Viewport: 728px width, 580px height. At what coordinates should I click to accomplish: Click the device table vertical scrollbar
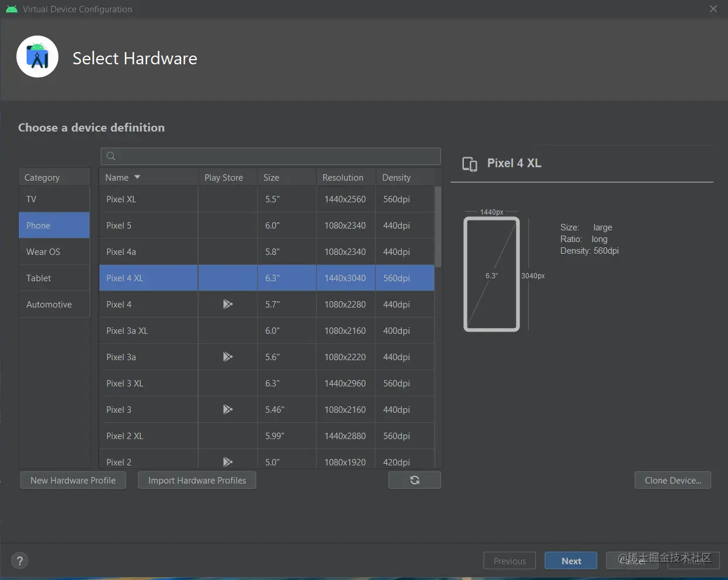[438, 227]
